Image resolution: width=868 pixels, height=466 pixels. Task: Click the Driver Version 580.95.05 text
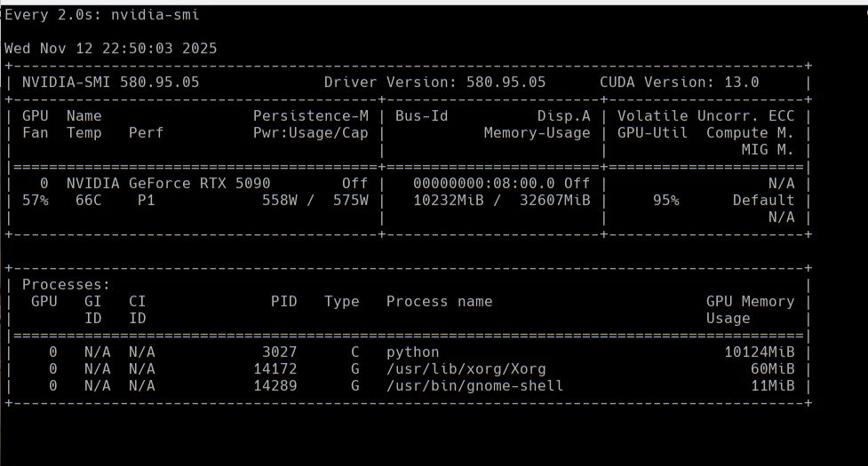(x=434, y=83)
